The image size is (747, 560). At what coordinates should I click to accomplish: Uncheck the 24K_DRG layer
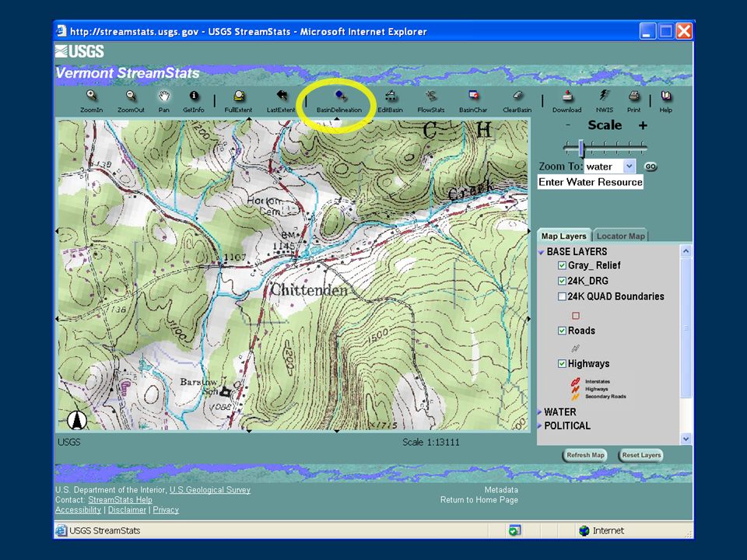tap(562, 281)
